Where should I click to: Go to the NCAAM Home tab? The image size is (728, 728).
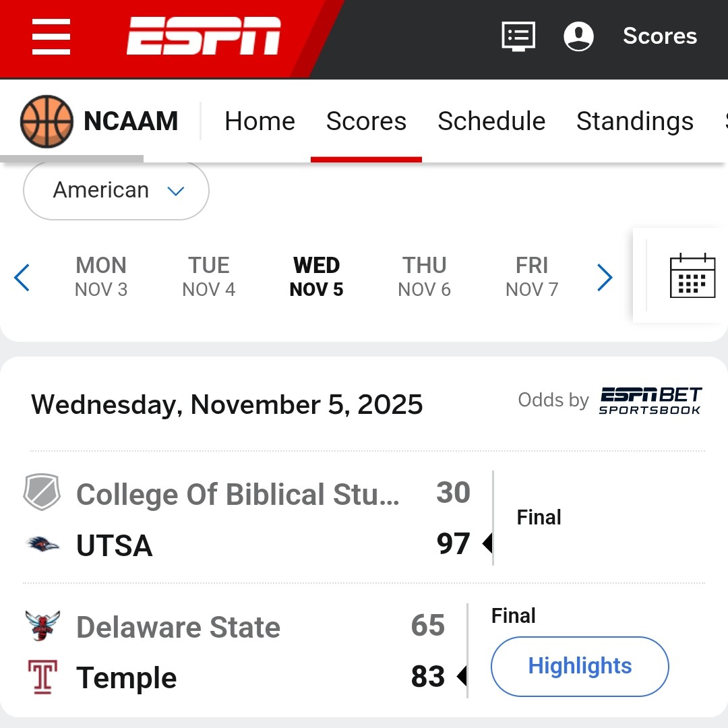260,121
